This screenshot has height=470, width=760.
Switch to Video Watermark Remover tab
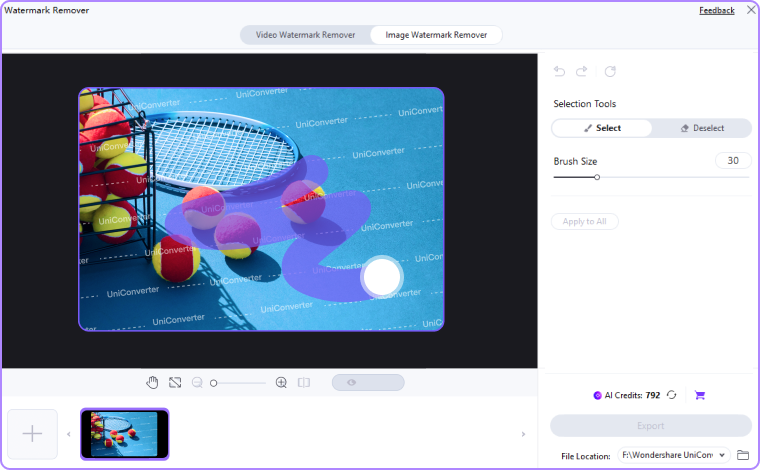pos(305,35)
